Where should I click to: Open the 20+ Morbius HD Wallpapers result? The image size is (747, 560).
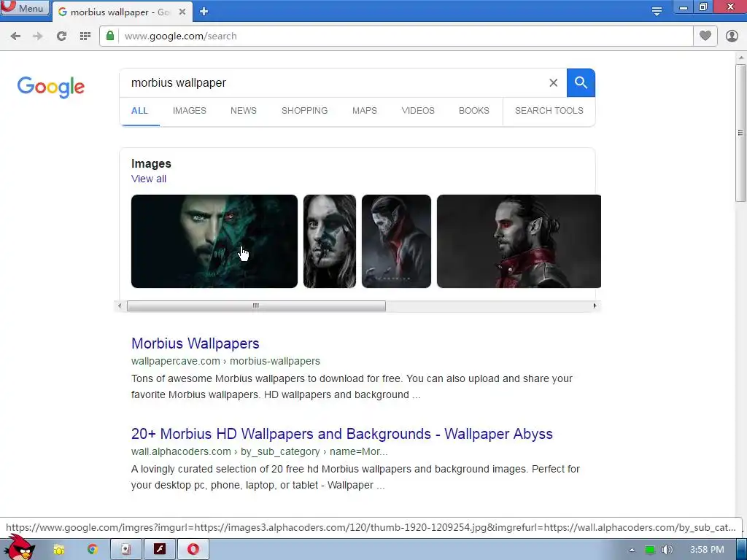[342, 434]
